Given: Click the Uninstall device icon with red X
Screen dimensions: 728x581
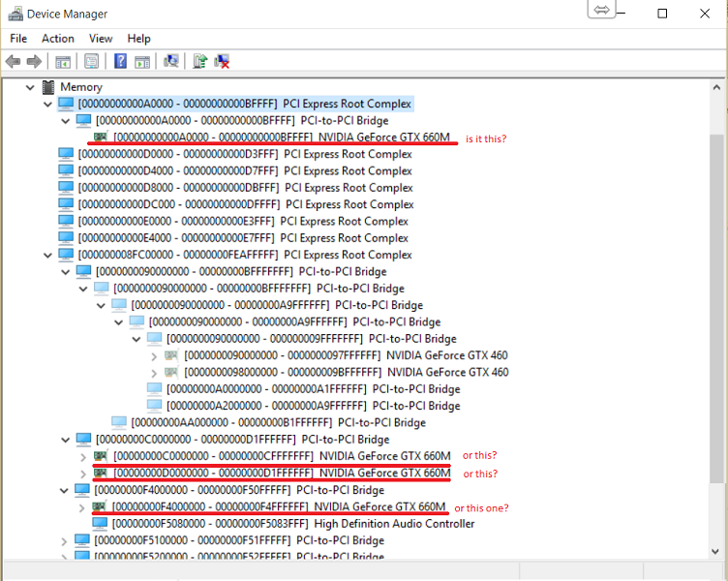Looking at the screenshot, I should [222, 61].
